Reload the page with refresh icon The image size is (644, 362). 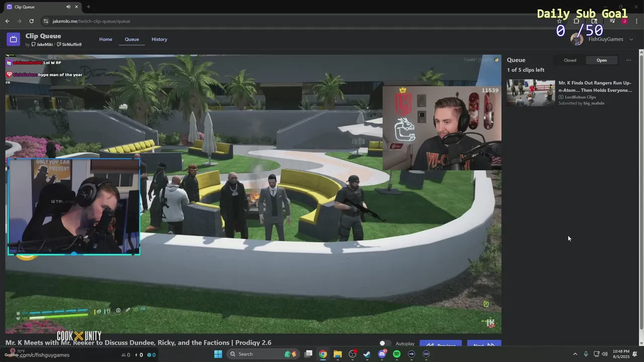pos(31,21)
